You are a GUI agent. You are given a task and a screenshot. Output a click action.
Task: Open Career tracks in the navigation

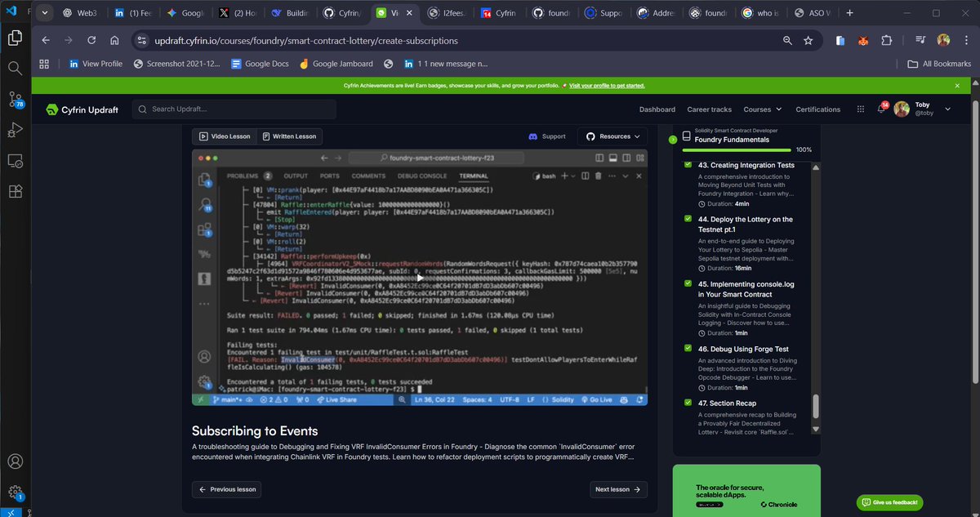[710, 109]
